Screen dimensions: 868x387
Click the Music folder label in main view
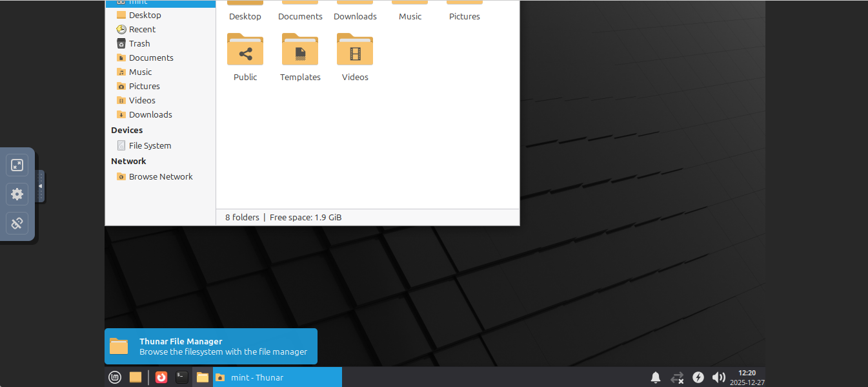pyautogui.click(x=410, y=16)
